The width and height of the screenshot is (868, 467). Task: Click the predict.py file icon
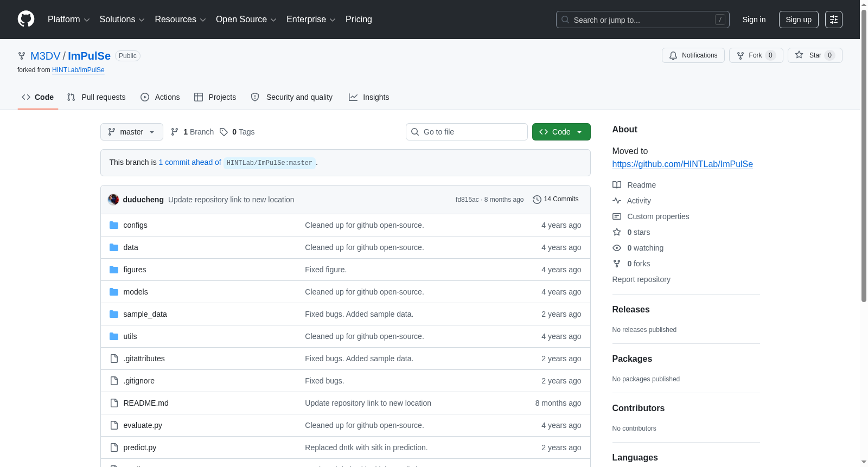[x=114, y=447]
